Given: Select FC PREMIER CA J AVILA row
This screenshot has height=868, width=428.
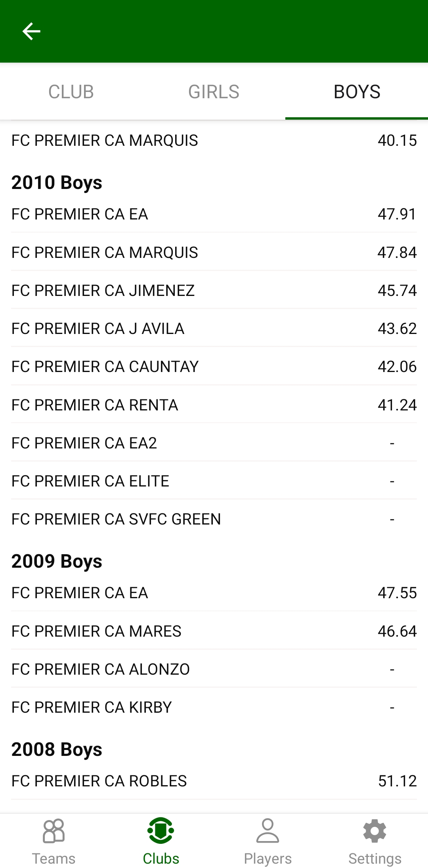Looking at the screenshot, I should click(214, 328).
